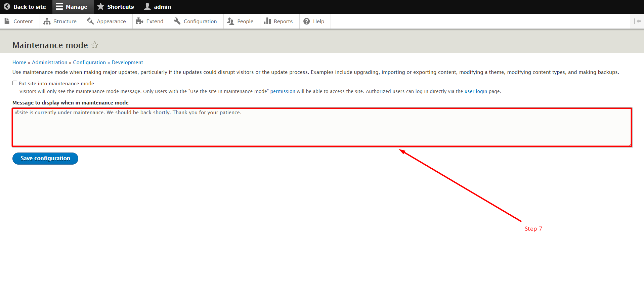Enable Put site into maintenance mode
Screen dimensions: 644x301
click(x=15, y=83)
